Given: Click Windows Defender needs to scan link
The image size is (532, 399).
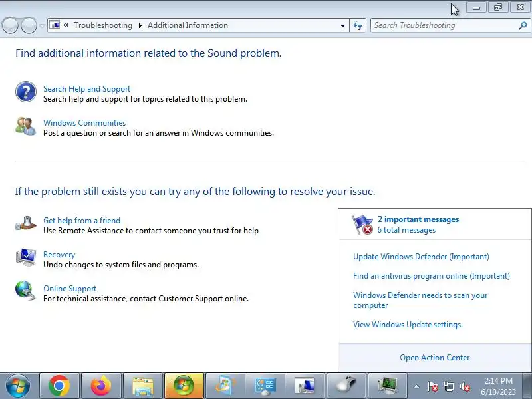Looking at the screenshot, I should click(x=420, y=300).
